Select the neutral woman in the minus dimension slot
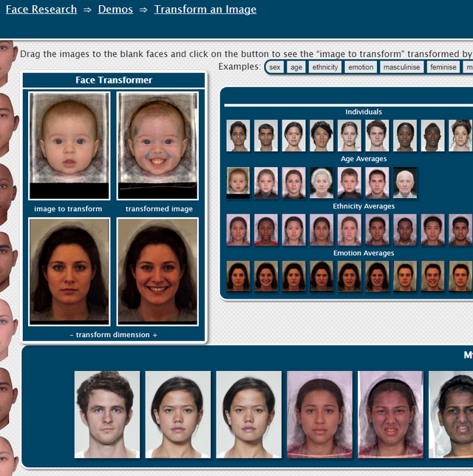 click(x=69, y=272)
